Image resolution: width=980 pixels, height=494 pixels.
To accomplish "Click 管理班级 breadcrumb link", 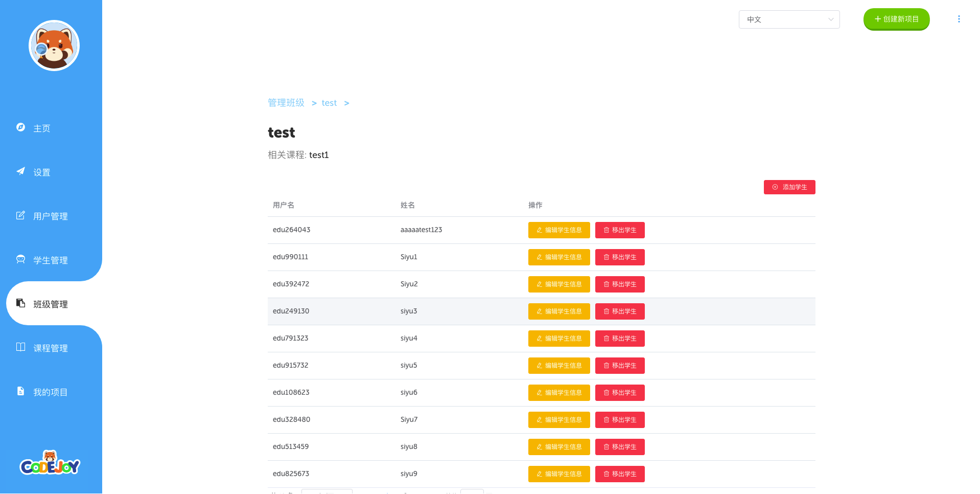I will (286, 103).
